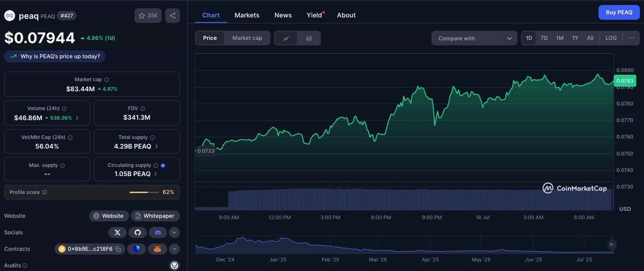This screenshot has height=271, width=644.
Task: Open the blue shield wallet icon
Action: (137, 249)
